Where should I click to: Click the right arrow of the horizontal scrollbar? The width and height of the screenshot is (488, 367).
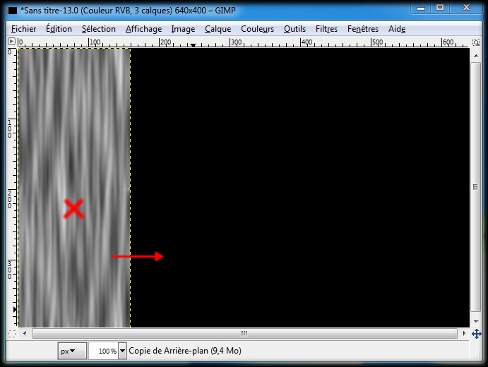coord(464,333)
